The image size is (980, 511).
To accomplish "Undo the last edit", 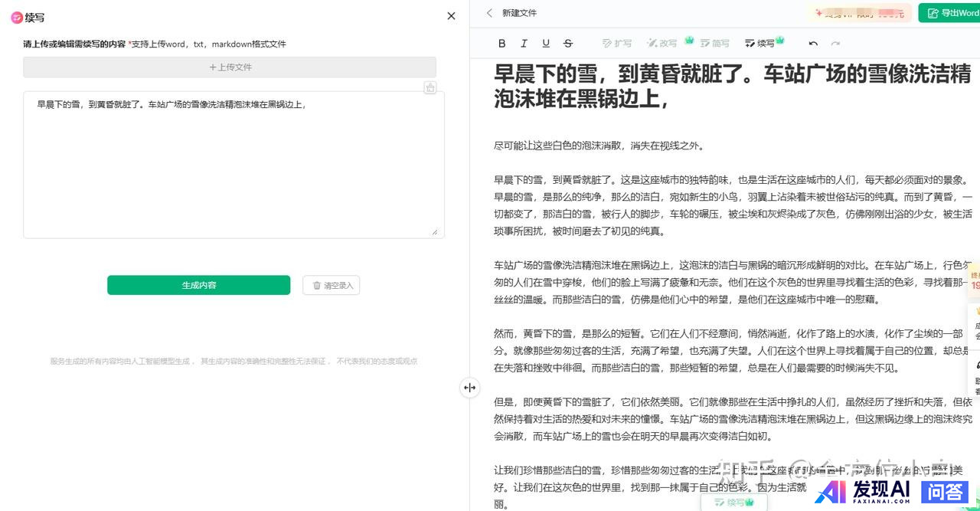I will coord(813,44).
